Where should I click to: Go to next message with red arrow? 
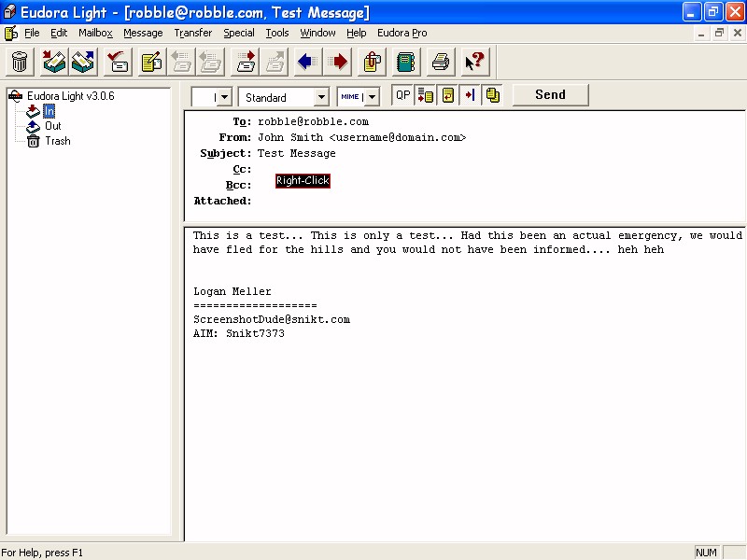point(337,62)
